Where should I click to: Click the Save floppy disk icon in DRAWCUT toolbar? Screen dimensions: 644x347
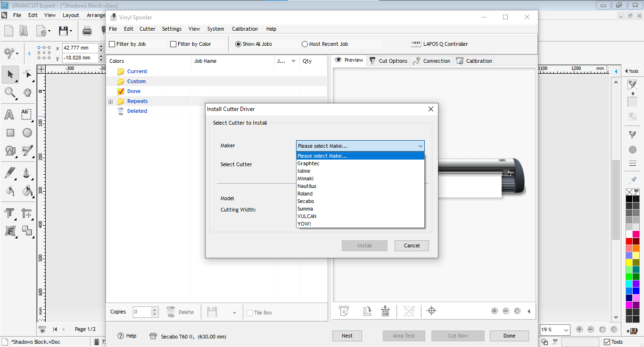tap(63, 31)
